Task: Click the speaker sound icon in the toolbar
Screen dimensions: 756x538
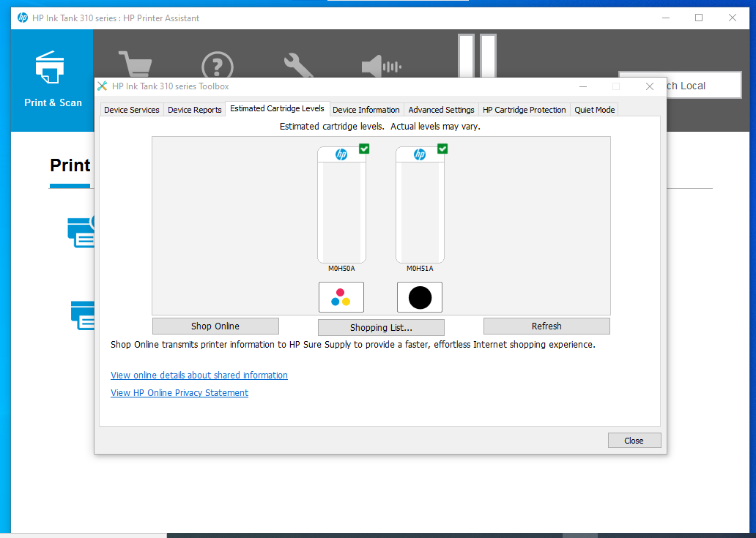Action: [380, 66]
